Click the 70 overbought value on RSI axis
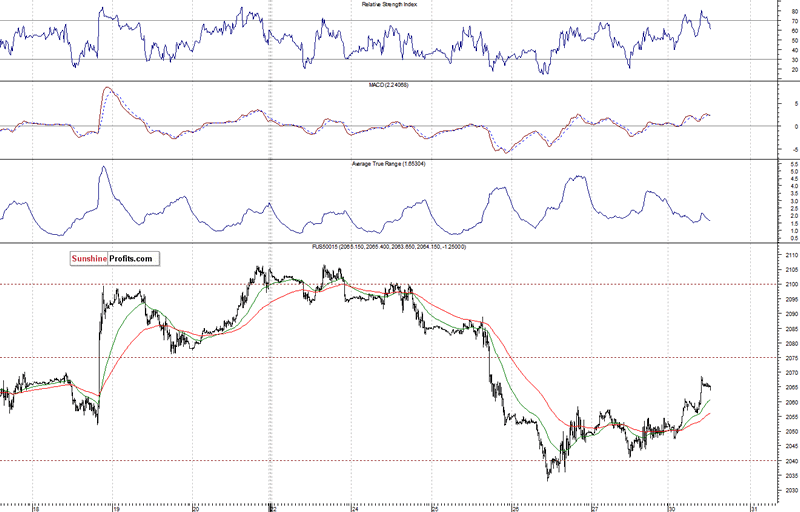 pos(795,21)
